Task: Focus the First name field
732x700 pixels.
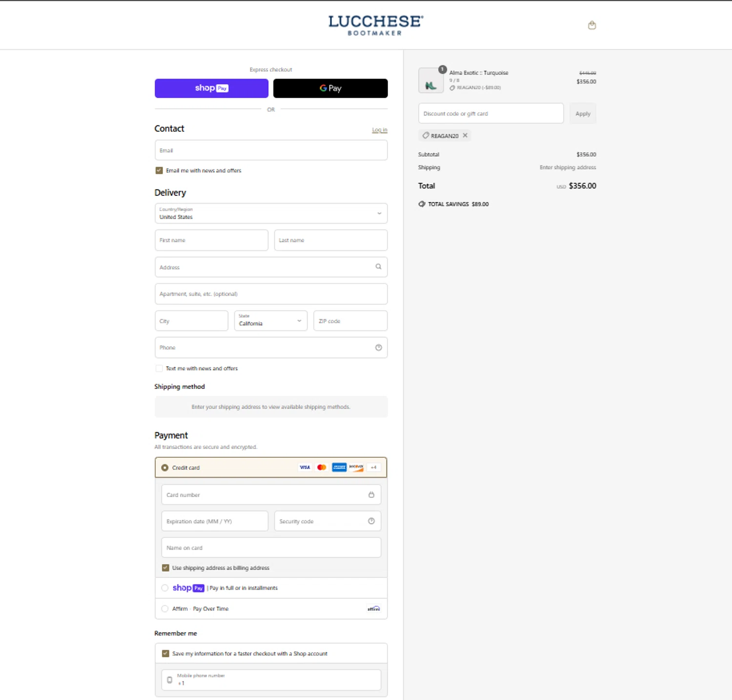Action: click(x=211, y=240)
